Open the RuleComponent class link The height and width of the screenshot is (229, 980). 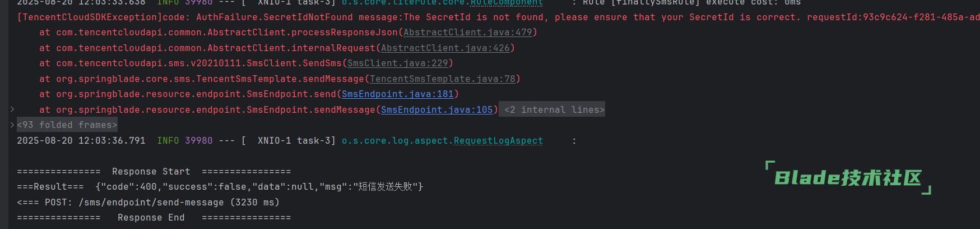point(507,3)
